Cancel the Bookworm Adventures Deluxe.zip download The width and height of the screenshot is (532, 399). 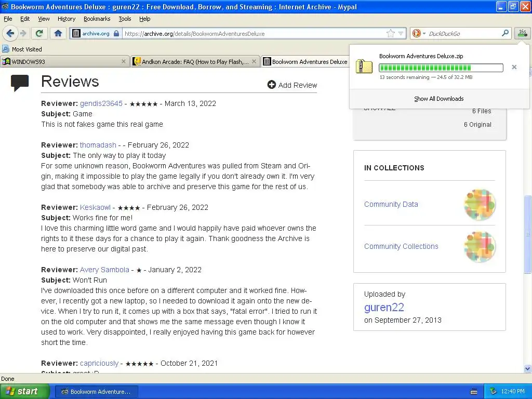coord(514,67)
